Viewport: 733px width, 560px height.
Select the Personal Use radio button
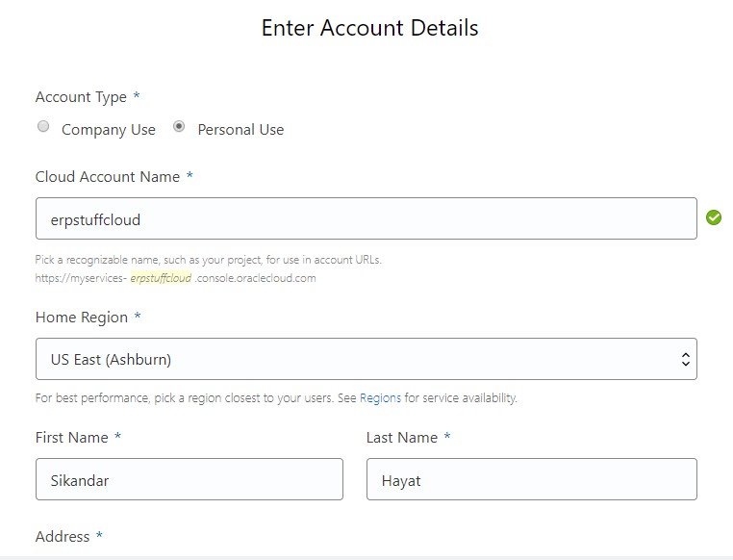coord(179,127)
